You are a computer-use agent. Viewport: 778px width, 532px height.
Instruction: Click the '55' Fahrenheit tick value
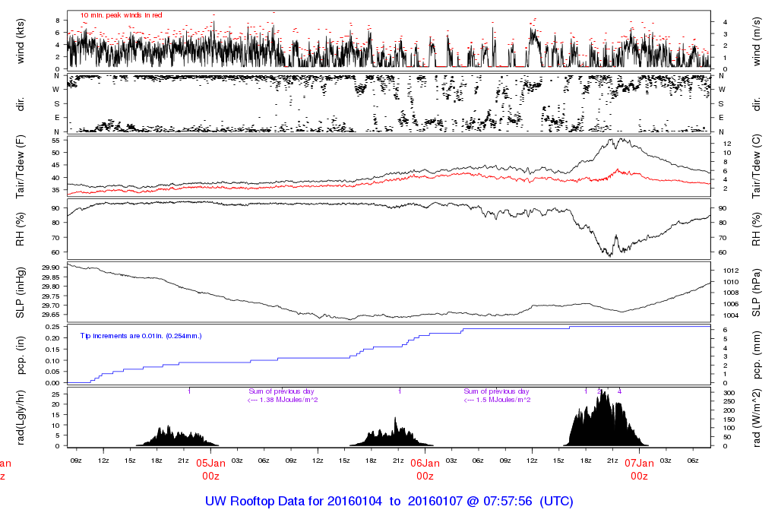tap(55, 141)
